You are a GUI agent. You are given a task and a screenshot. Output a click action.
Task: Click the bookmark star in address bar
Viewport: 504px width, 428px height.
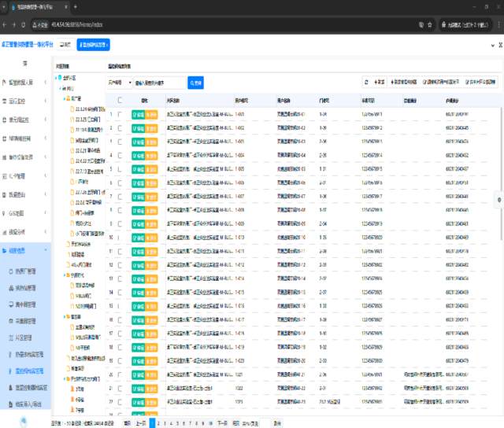tap(430, 24)
